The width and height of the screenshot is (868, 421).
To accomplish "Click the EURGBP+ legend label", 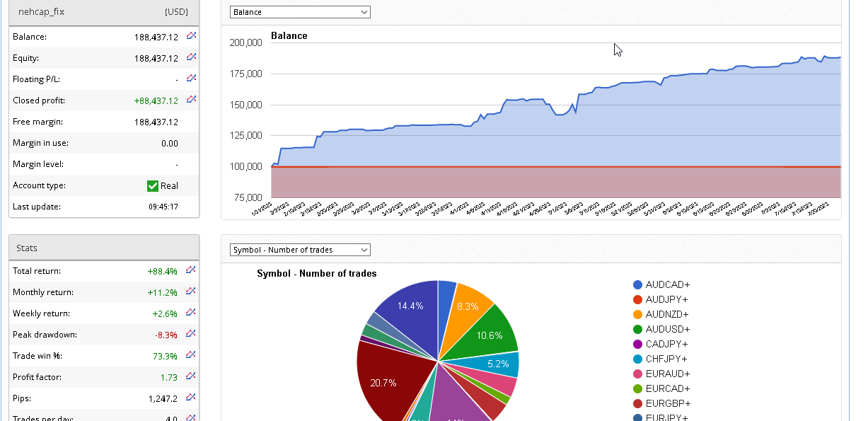I will click(667, 403).
